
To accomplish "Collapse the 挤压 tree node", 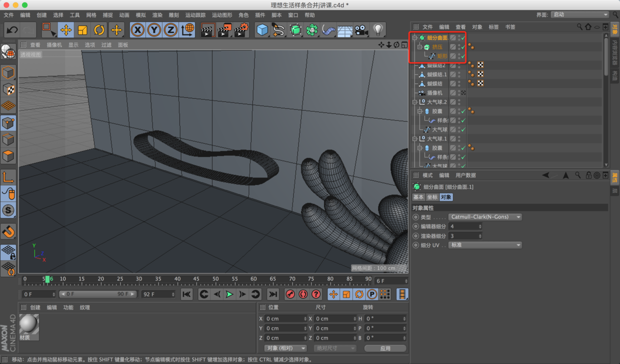I will (x=420, y=47).
